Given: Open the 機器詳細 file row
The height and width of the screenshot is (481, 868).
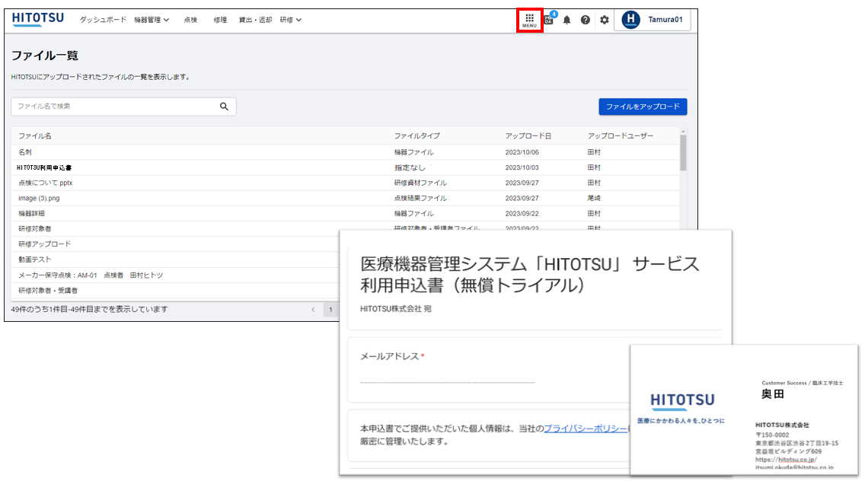Looking at the screenshot, I should (x=345, y=214).
